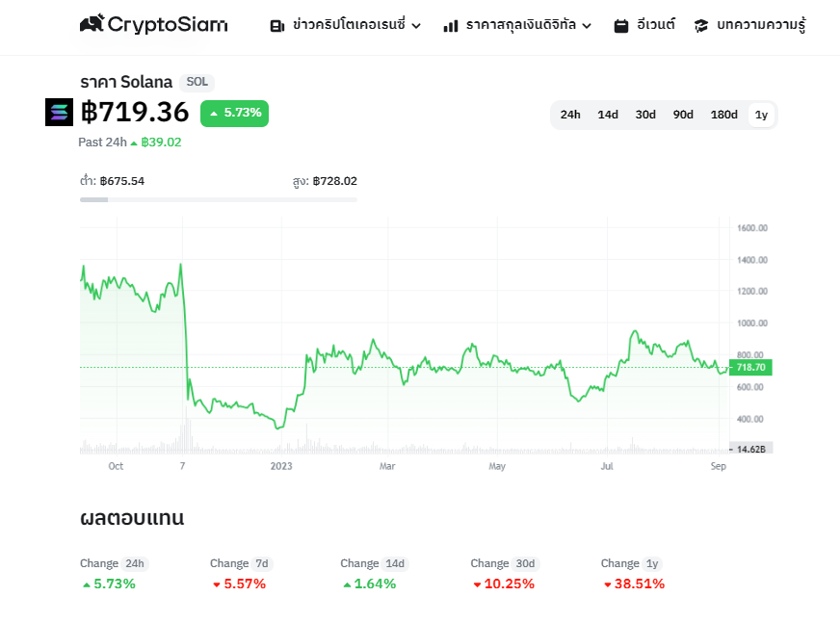This screenshot has width=840, height=623.
Task: Click the Past 24h ฿39.02 text
Action: tap(130, 142)
